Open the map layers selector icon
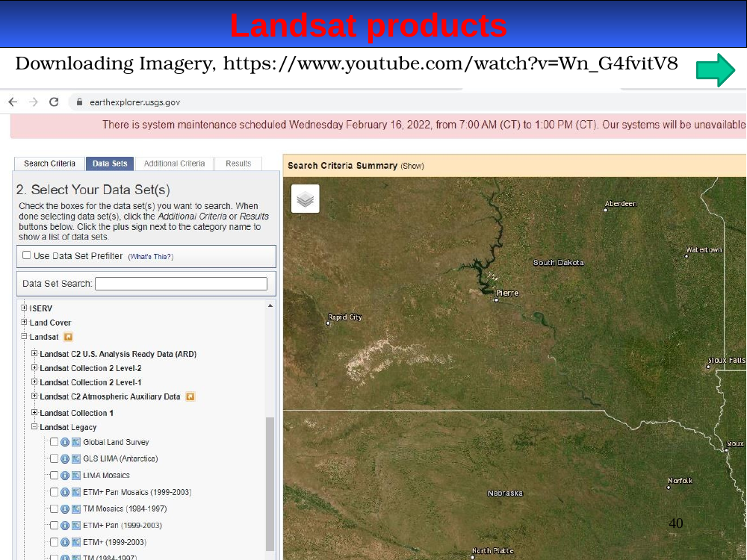 click(306, 199)
